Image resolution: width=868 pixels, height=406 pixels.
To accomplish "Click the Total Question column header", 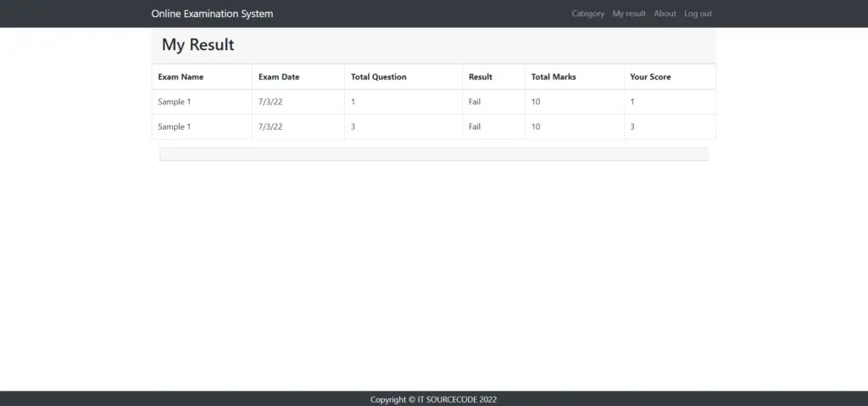I will (x=379, y=77).
